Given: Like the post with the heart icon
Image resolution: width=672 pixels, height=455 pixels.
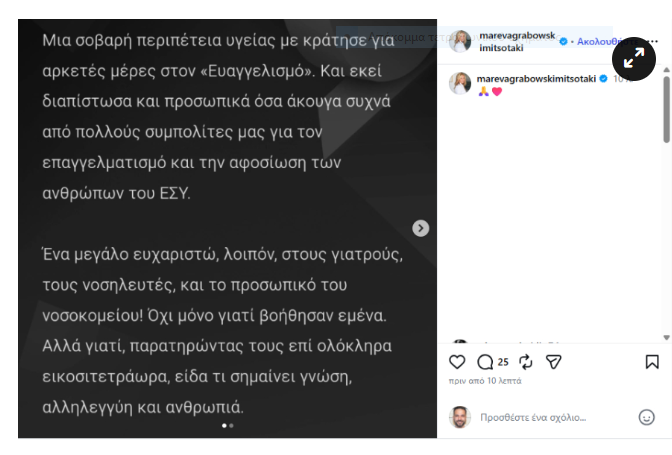Looking at the screenshot, I should tap(457, 362).
